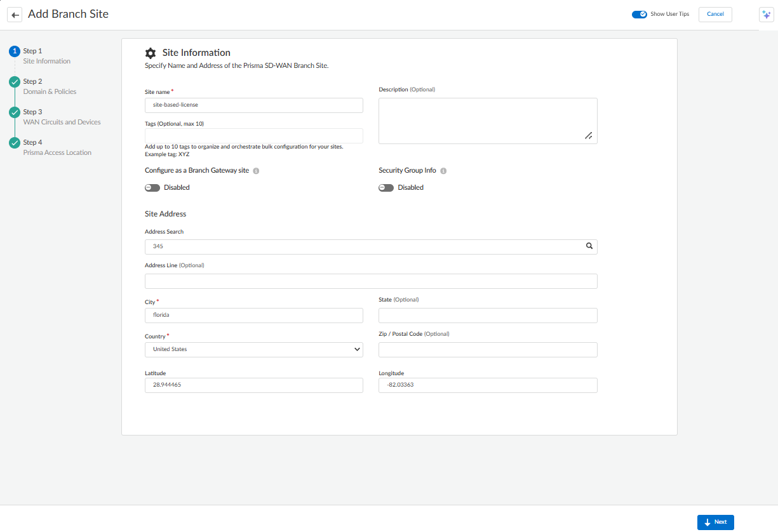Click the Description resize handle
The image size is (778, 532).
coord(589,135)
